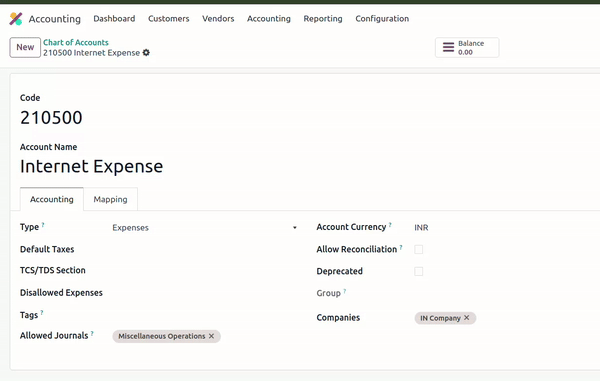Show help tooltip for Allowed Journals

tap(92, 334)
